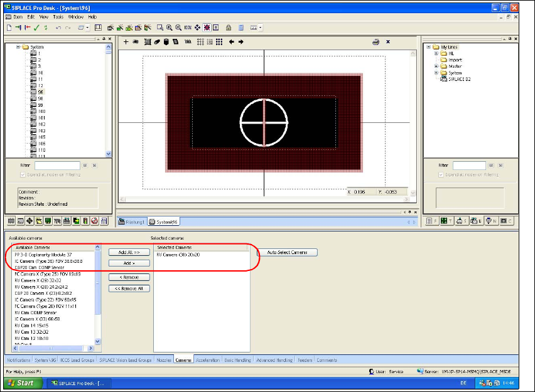Click the crosshair plus icon in viewer toolbar

point(126,42)
